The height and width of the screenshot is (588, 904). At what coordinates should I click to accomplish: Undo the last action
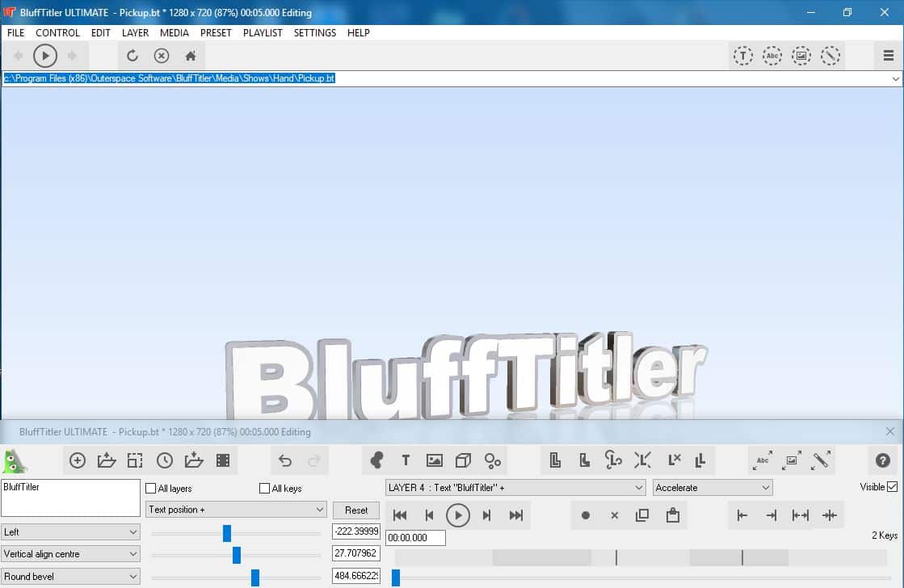click(285, 460)
